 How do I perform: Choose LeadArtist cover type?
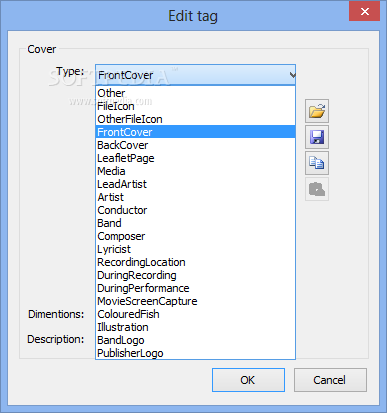point(195,184)
